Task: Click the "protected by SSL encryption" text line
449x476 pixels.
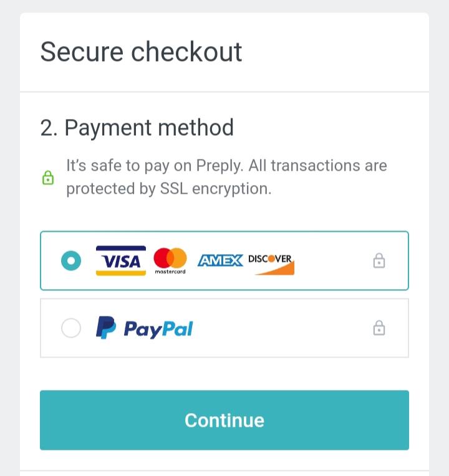Action: click(x=168, y=189)
